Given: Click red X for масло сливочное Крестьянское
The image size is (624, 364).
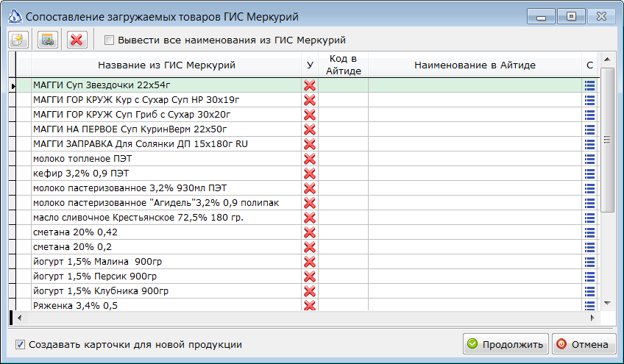Looking at the screenshot, I should tap(310, 218).
